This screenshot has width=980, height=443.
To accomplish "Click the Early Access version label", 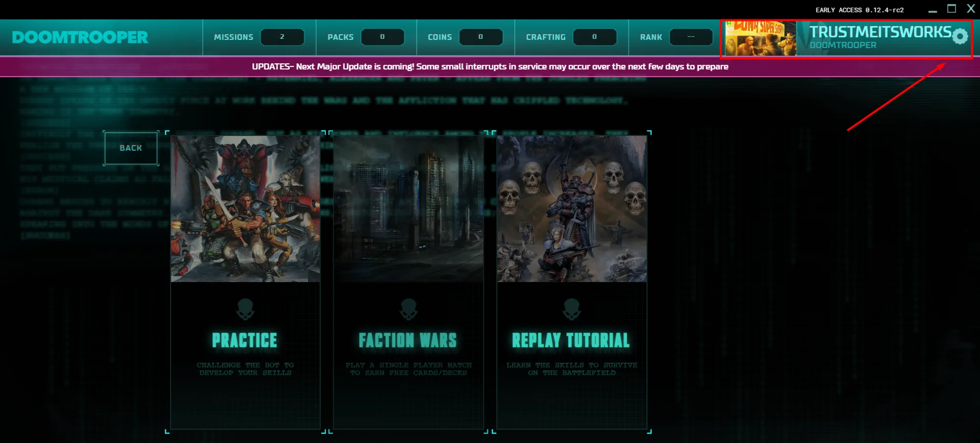I will [x=859, y=10].
